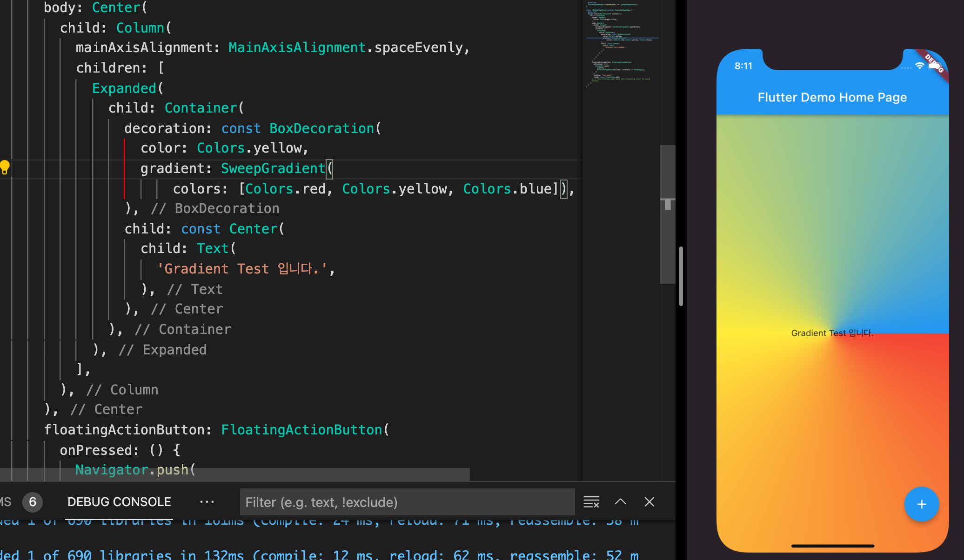Open the more panels ellipsis menu

pyautogui.click(x=207, y=502)
